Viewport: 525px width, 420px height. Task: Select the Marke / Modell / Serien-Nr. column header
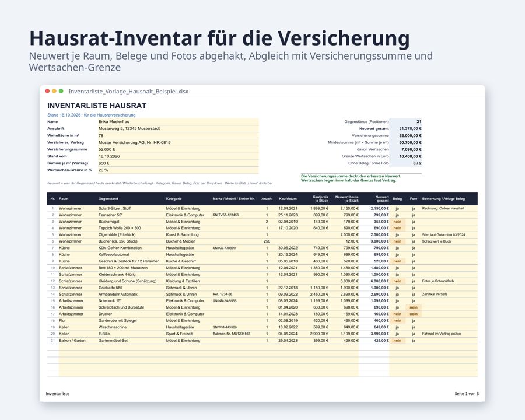[x=234, y=199]
